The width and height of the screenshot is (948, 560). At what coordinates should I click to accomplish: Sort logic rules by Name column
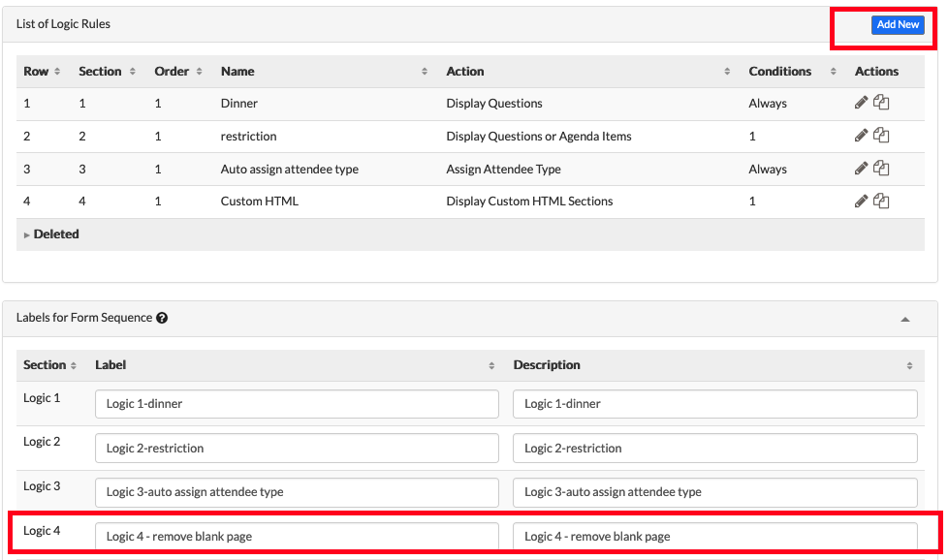pyautogui.click(x=425, y=72)
